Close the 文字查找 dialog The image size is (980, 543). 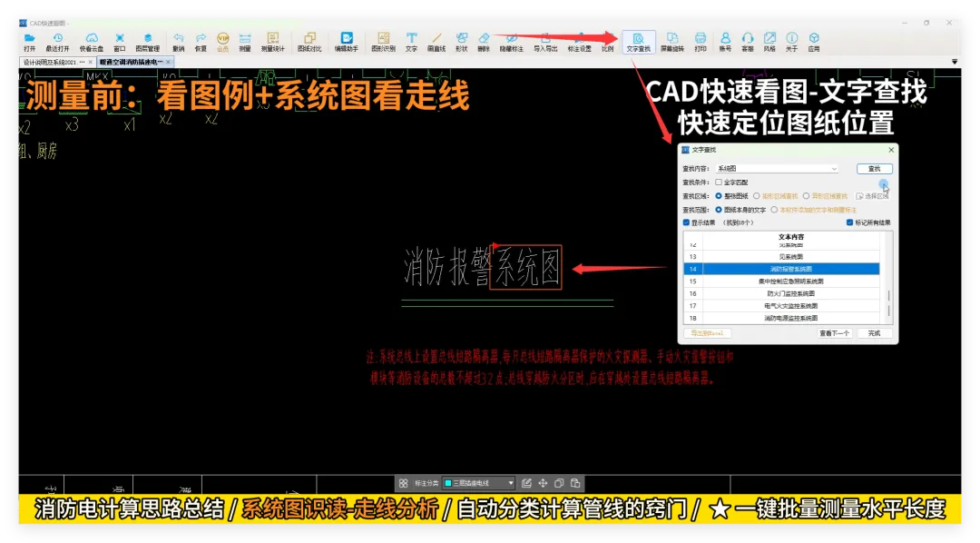(x=891, y=150)
